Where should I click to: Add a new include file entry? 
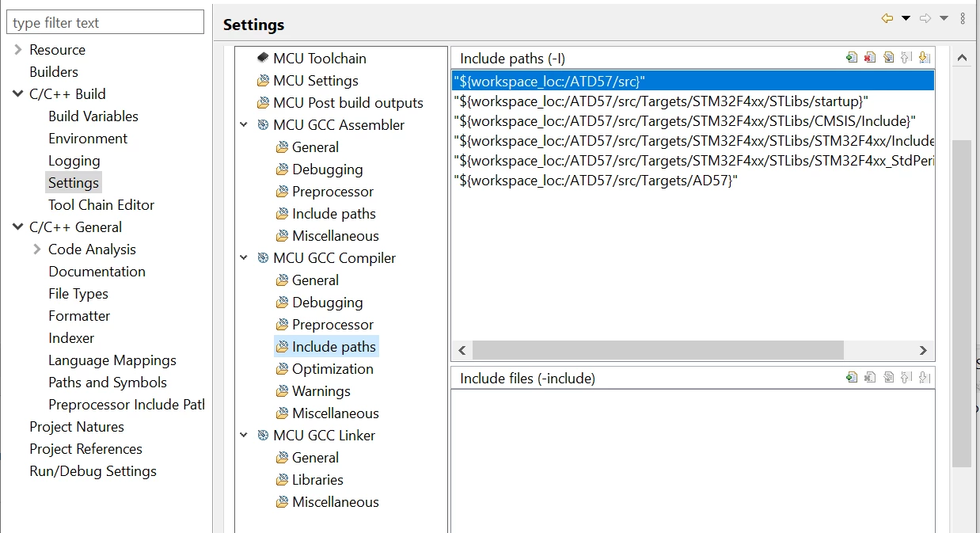(852, 377)
